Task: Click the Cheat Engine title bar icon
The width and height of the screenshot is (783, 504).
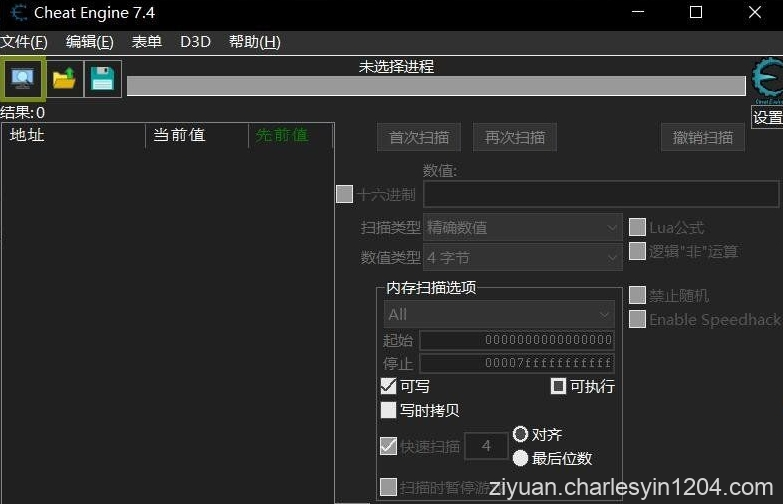Action: (x=18, y=12)
